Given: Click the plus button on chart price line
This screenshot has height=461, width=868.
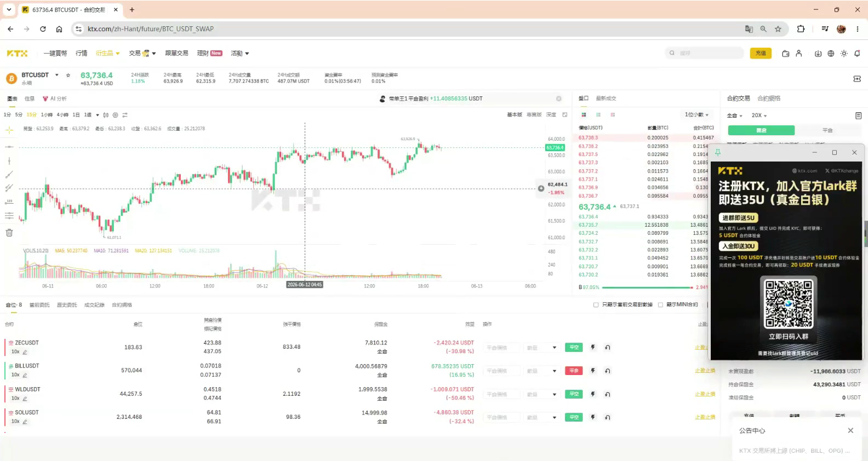Looking at the screenshot, I should 541,188.
